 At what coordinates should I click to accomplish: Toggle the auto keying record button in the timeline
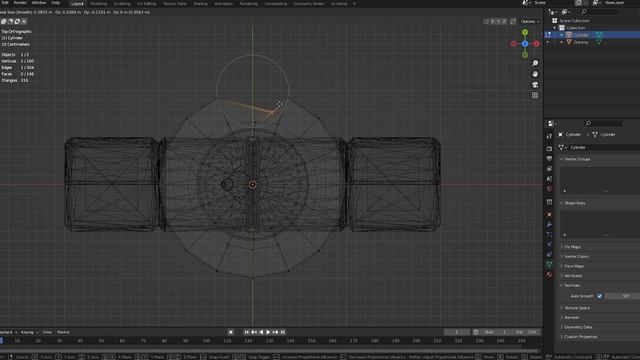231,332
